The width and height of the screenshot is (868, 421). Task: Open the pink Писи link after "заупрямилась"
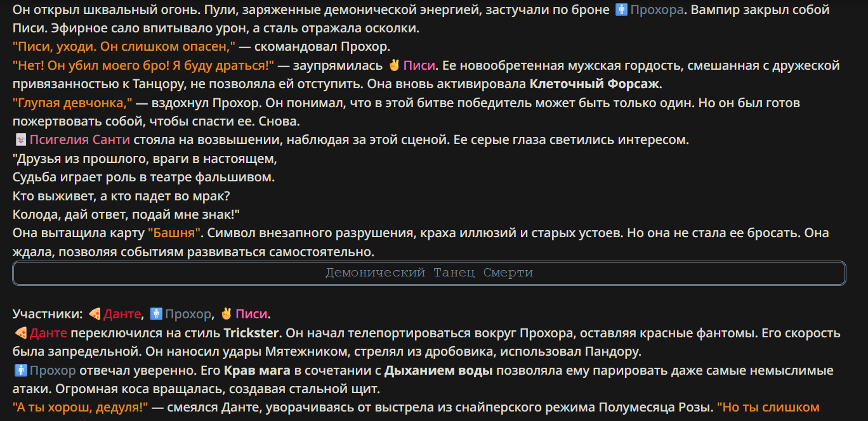(419, 65)
